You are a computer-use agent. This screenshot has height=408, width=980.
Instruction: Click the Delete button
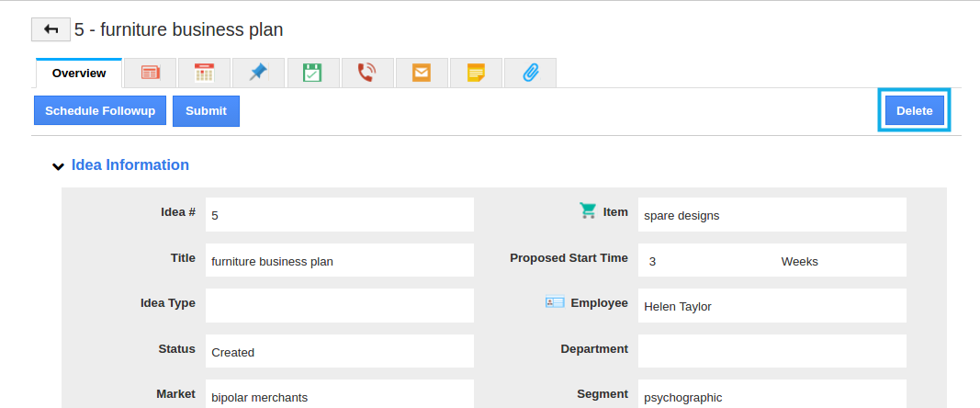pyautogui.click(x=915, y=111)
